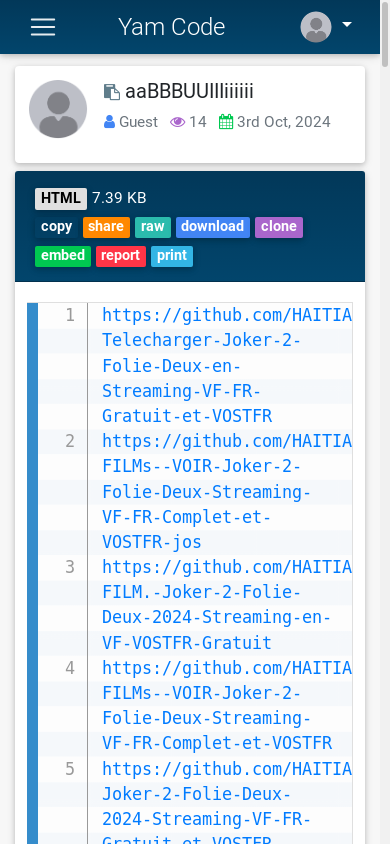Click the text FILM.-Joker-2-Folie- on line 3
This screenshot has width=390, height=844.
click(201, 593)
